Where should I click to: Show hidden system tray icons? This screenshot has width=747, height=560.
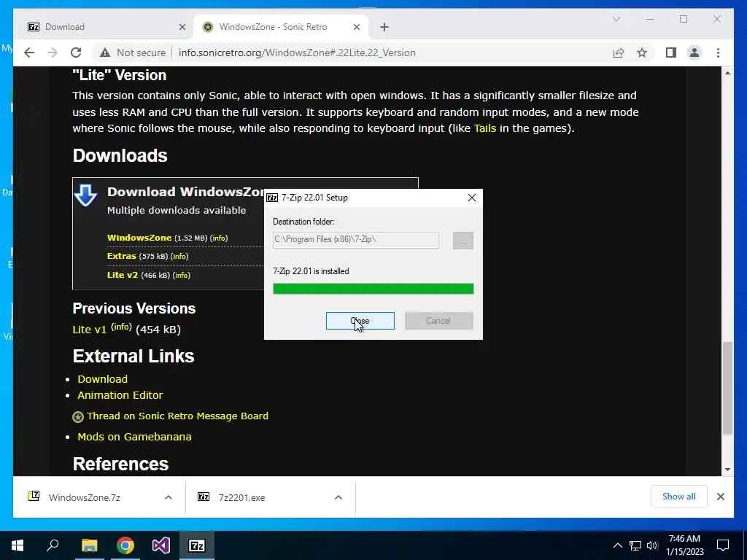click(x=617, y=545)
